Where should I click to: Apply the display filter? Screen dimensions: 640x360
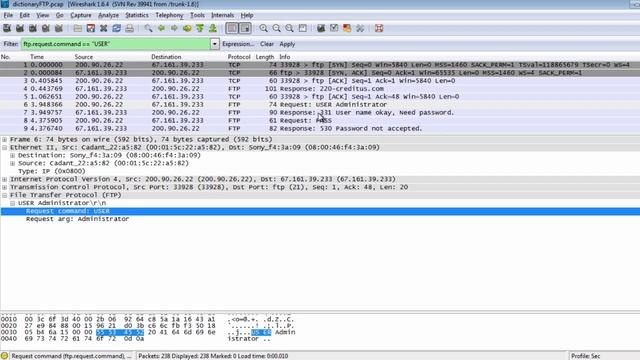pyautogui.click(x=287, y=44)
